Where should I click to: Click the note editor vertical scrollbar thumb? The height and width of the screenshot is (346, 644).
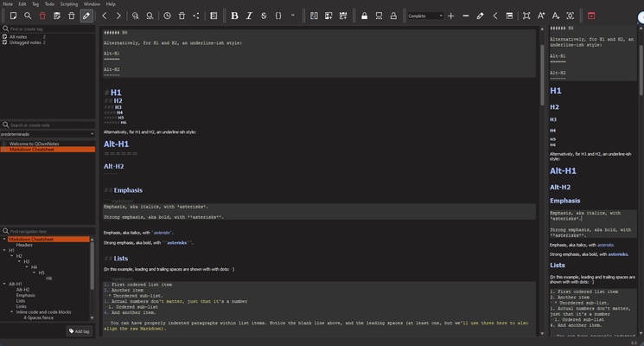[x=542, y=74]
